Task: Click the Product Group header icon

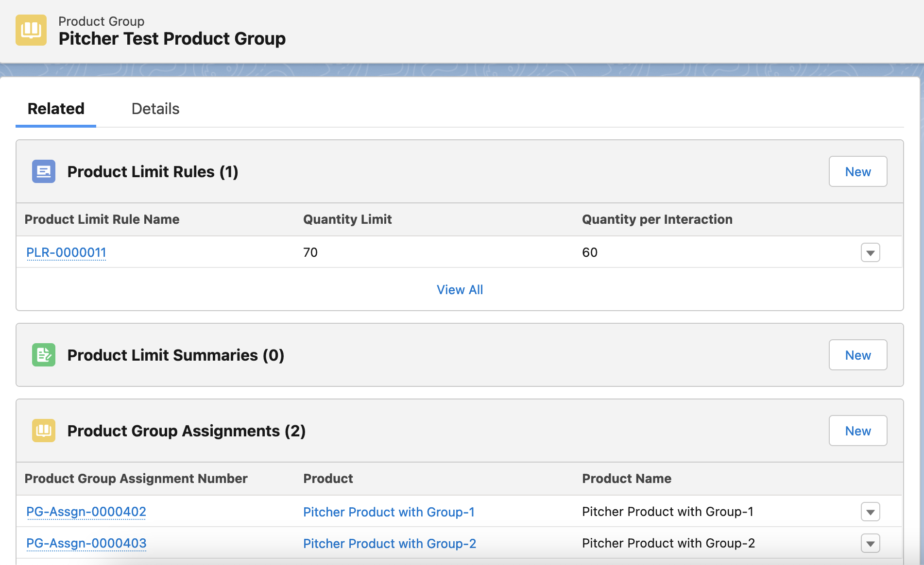Action: pos(31,30)
